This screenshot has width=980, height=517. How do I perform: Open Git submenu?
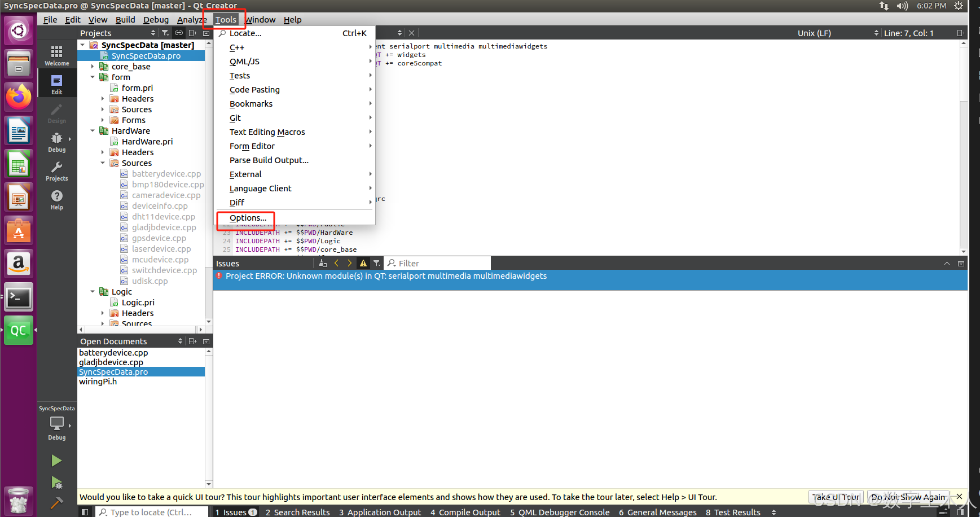[295, 118]
